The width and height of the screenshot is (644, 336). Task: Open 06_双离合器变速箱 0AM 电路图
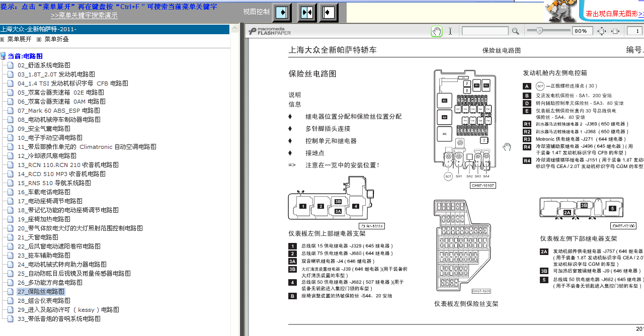61,102
